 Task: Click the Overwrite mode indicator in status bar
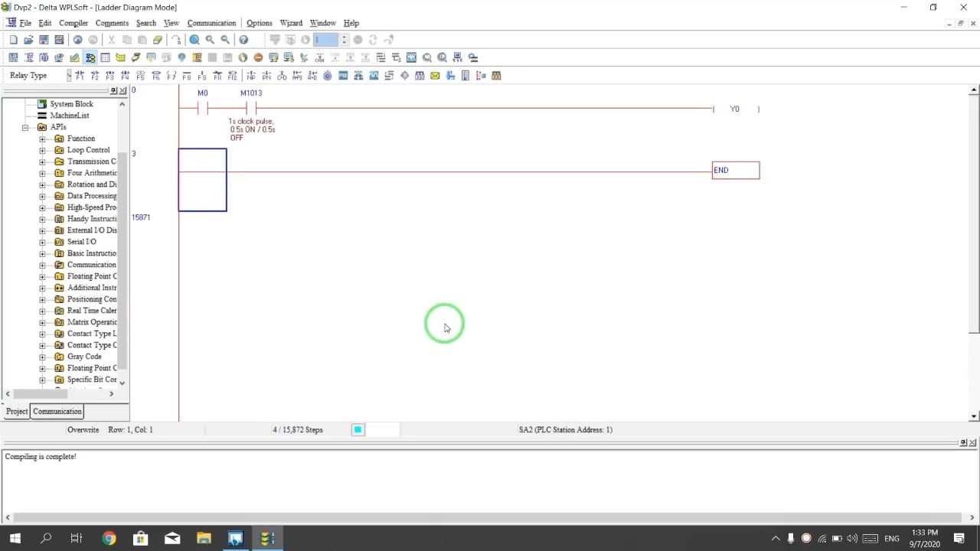[x=83, y=429]
